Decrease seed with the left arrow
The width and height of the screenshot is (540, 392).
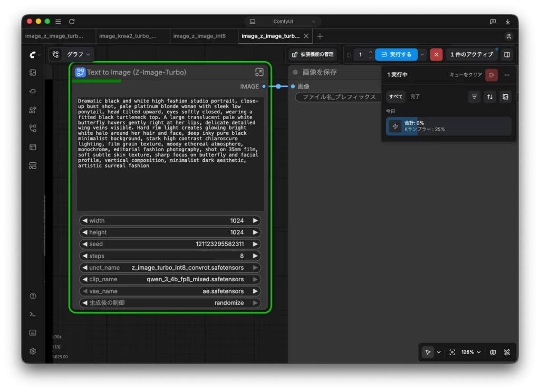[85, 244]
